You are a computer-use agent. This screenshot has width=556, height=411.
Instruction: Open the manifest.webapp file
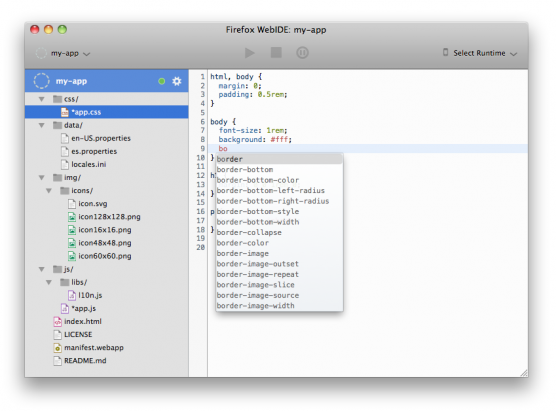pyautogui.click(x=94, y=348)
